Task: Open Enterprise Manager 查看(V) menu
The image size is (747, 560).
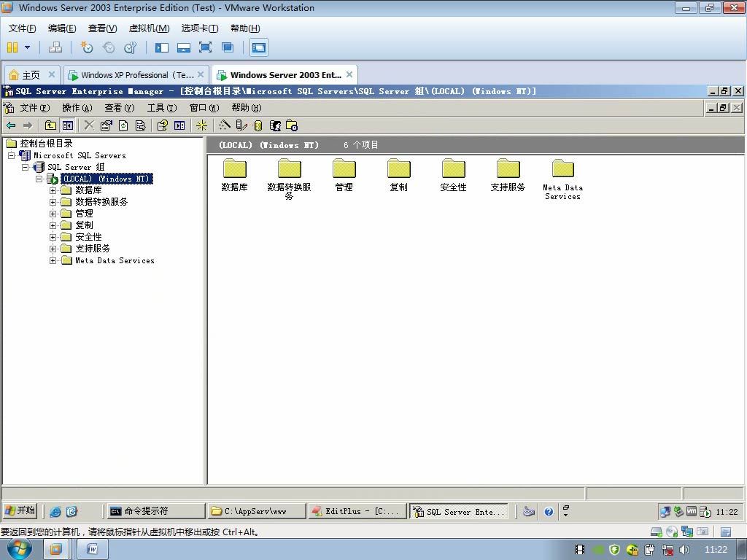Action: tap(120, 108)
